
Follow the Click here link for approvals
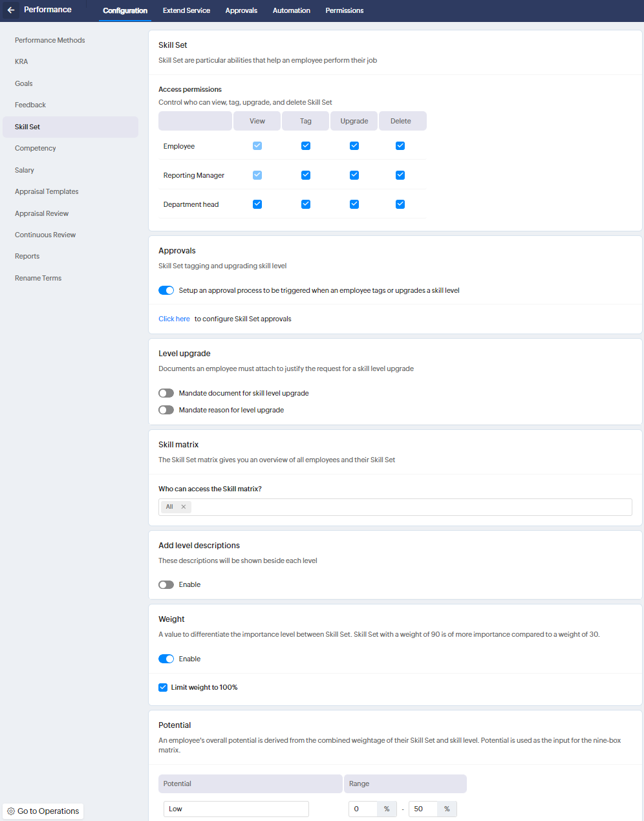click(174, 319)
